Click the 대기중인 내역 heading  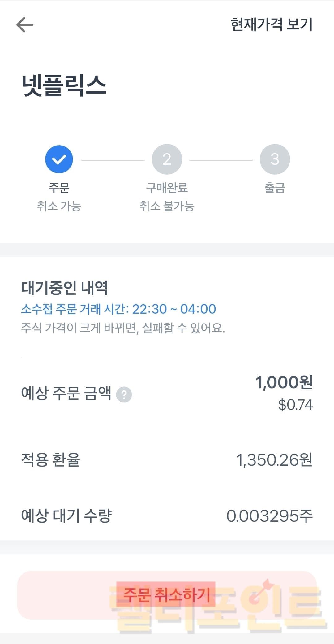click(x=64, y=288)
